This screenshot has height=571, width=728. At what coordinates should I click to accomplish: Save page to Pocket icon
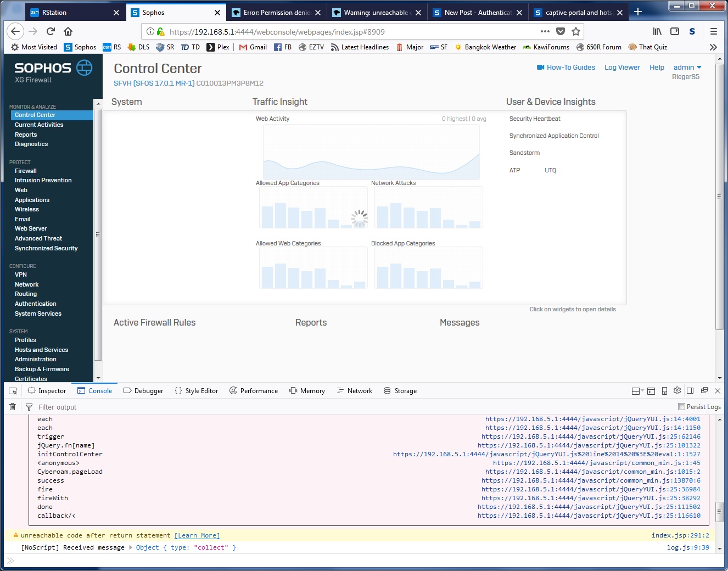(x=561, y=31)
